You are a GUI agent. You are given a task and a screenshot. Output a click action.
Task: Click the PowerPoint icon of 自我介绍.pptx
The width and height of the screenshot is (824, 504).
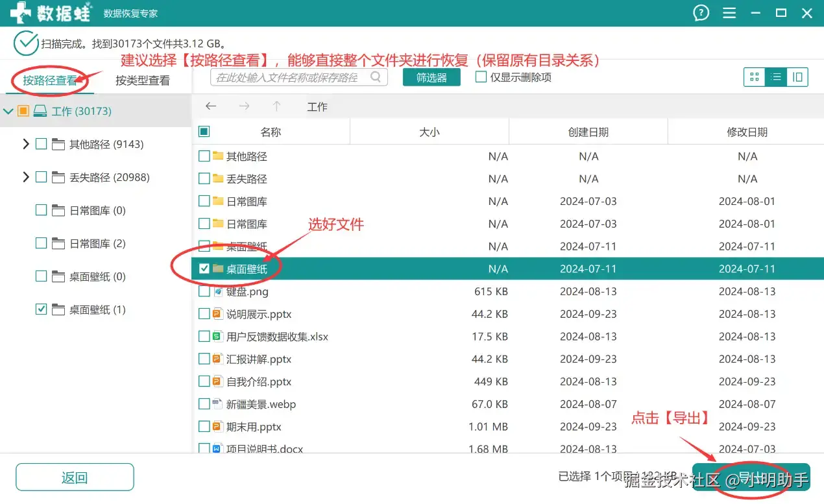[219, 381]
